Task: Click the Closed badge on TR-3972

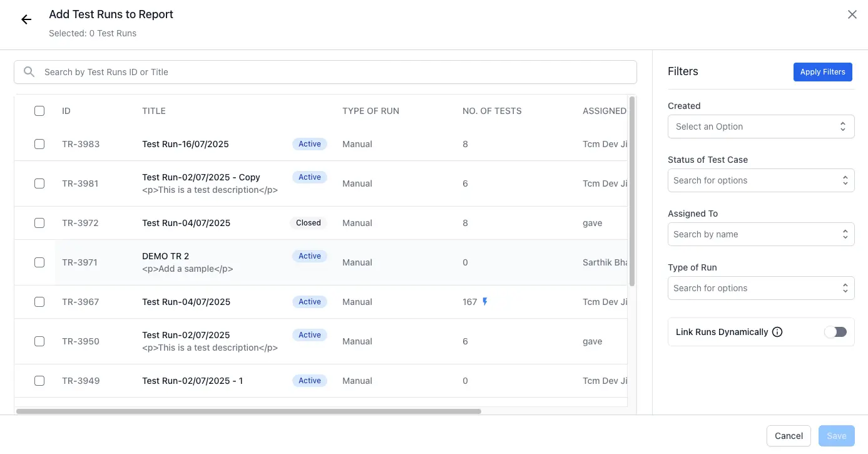Action: [x=308, y=223]
